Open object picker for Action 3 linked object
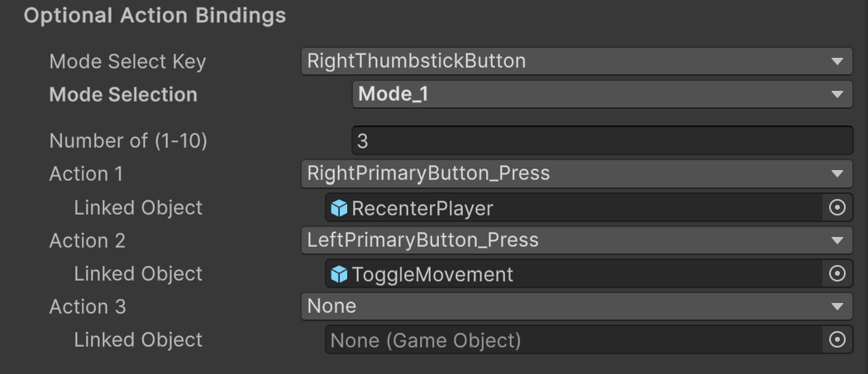 [x=837, y=340]
